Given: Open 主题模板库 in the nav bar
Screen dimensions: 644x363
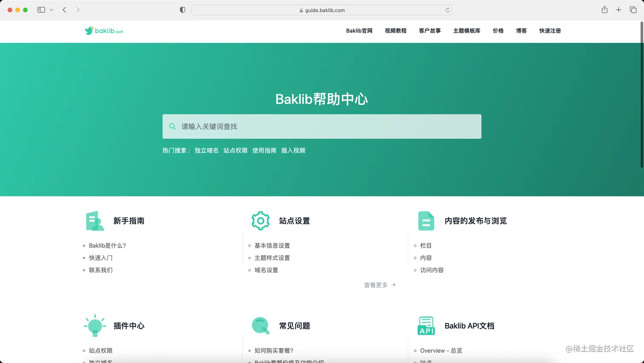Looking at the screenshot, I should point(467,31).
